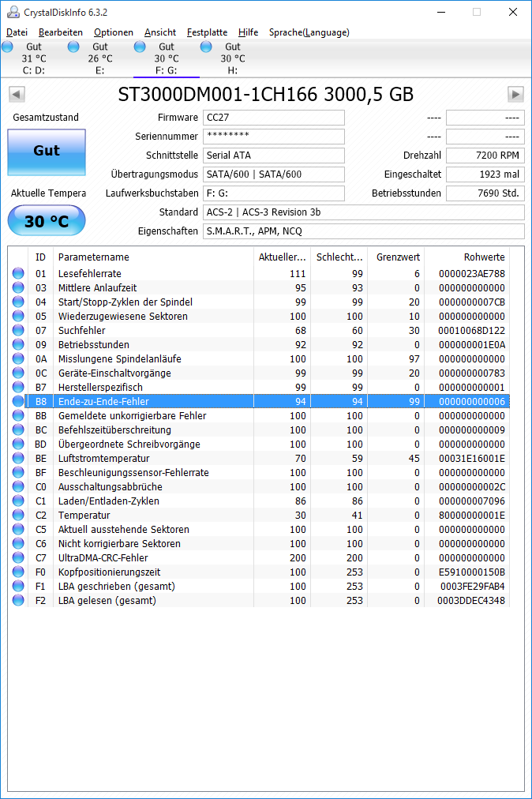Screen dimensions: 532x799
Task: Open the Bearbeiten menu
Action: [60, 32]
